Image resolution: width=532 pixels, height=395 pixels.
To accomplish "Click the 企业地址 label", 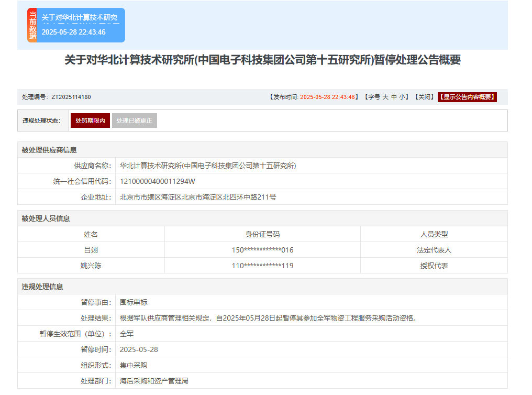I will pos(96,197).
